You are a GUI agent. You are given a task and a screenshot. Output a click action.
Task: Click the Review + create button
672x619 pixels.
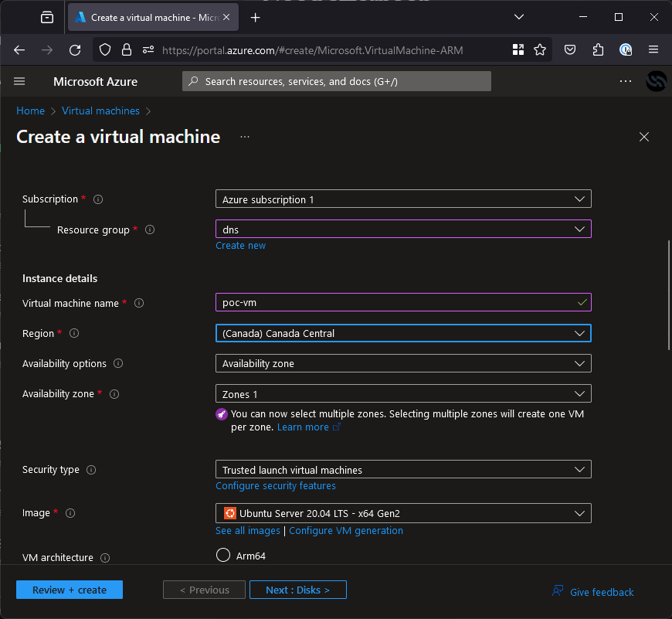pyautogui.click(x=70, y=590)
